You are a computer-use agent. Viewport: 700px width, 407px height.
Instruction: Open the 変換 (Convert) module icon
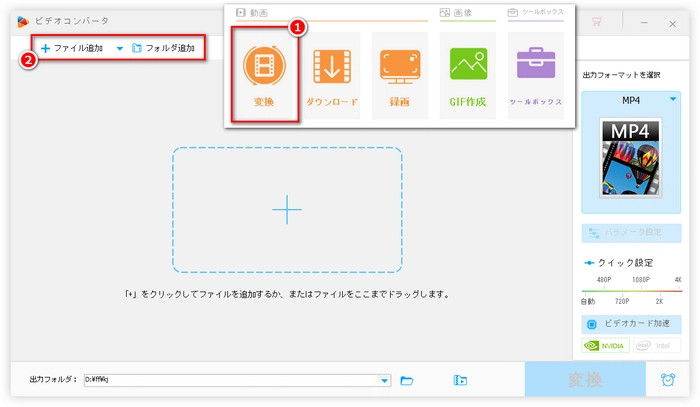[x=264, y=75]
